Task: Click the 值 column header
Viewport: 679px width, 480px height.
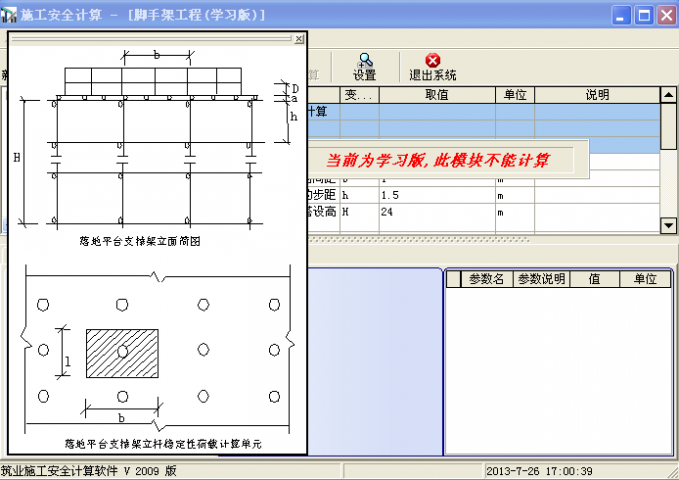Action: coord(594,279)
